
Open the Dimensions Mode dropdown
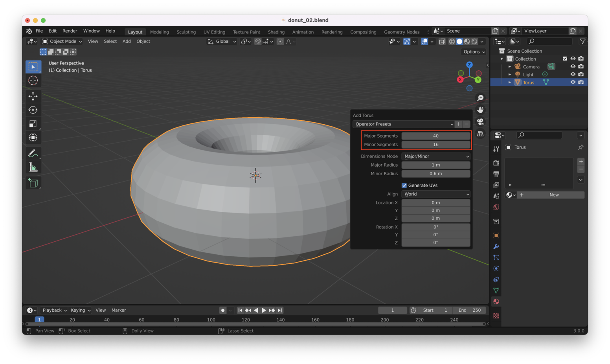pos(436,156)
